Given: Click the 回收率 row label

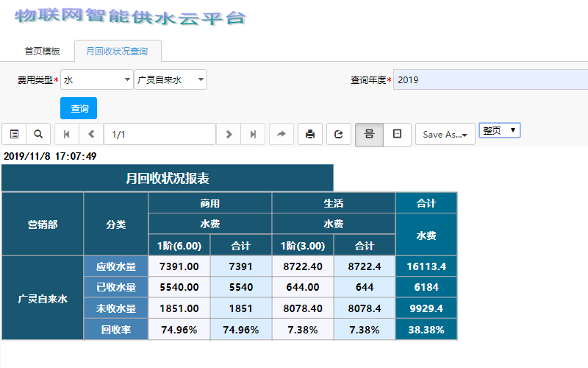Looking at the screenshot, I should click(116, 330).
